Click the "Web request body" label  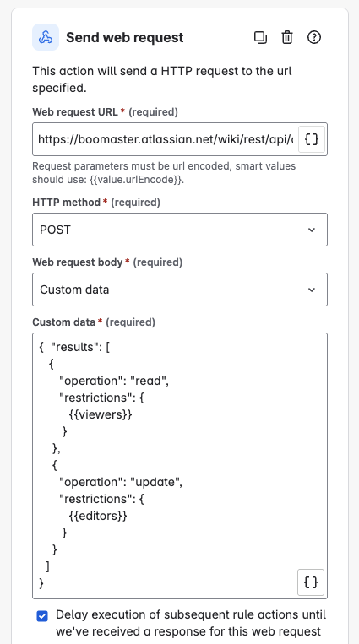point(78,262)
